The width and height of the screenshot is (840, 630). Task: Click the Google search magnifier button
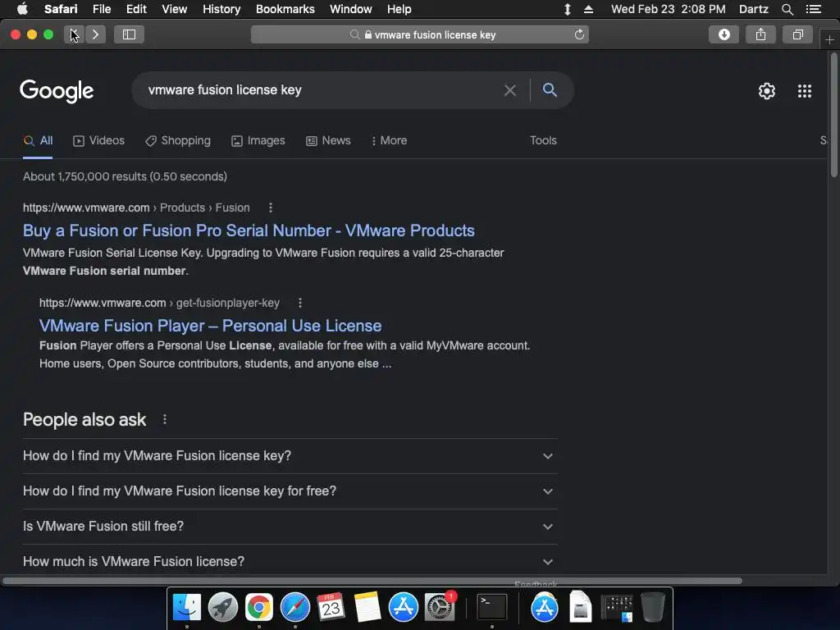click(550, 89)
